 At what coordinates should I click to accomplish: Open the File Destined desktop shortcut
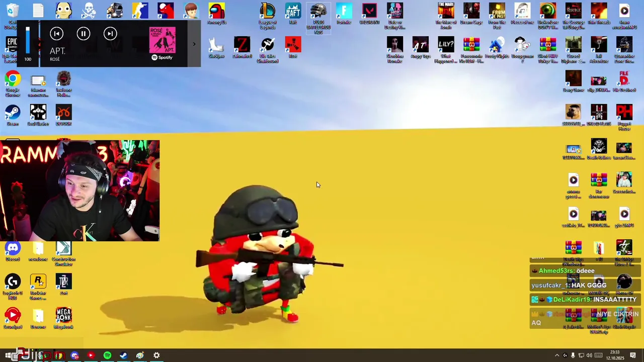(624, 81)
